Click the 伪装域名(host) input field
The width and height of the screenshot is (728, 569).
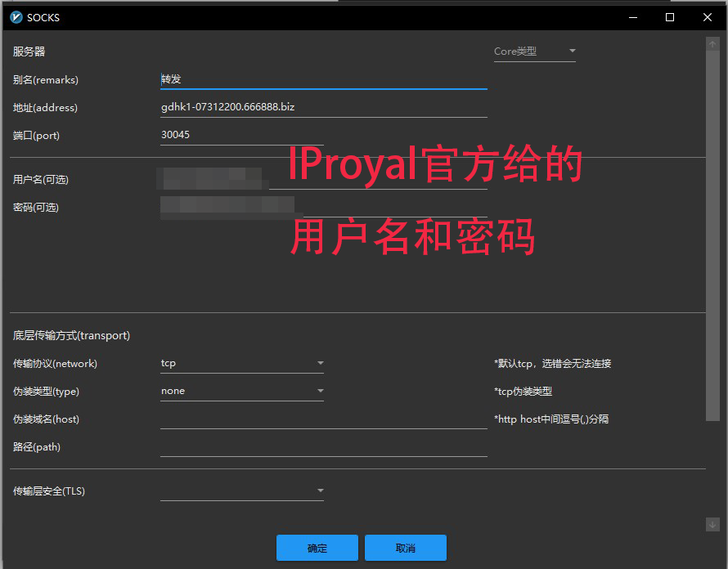click(324, 419)
